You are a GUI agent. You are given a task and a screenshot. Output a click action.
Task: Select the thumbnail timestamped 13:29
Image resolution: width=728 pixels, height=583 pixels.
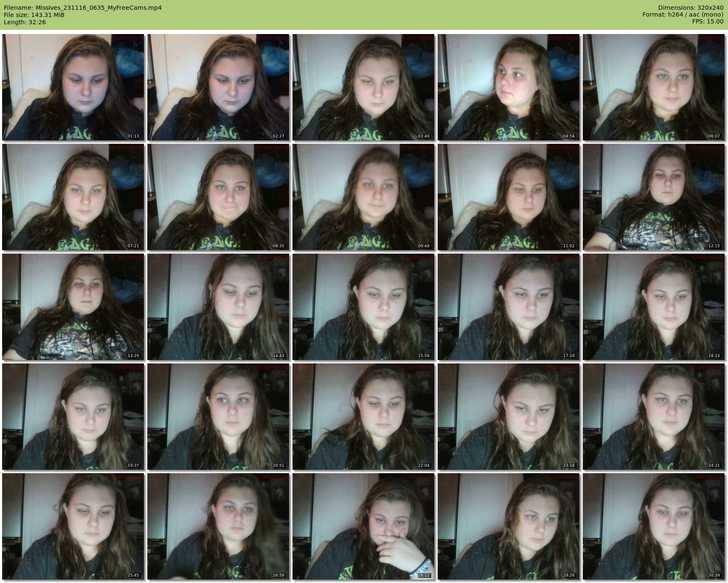point(73,307)
